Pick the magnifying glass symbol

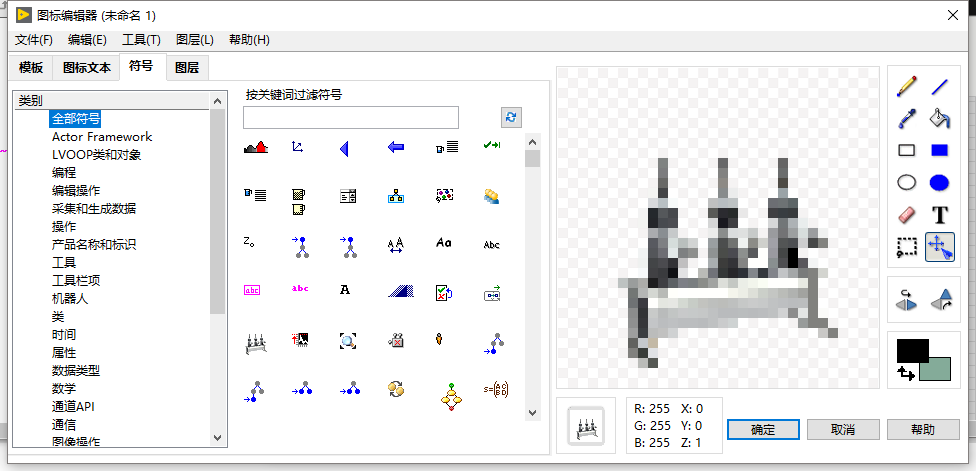pyautogui.click(x=347, y=340)
